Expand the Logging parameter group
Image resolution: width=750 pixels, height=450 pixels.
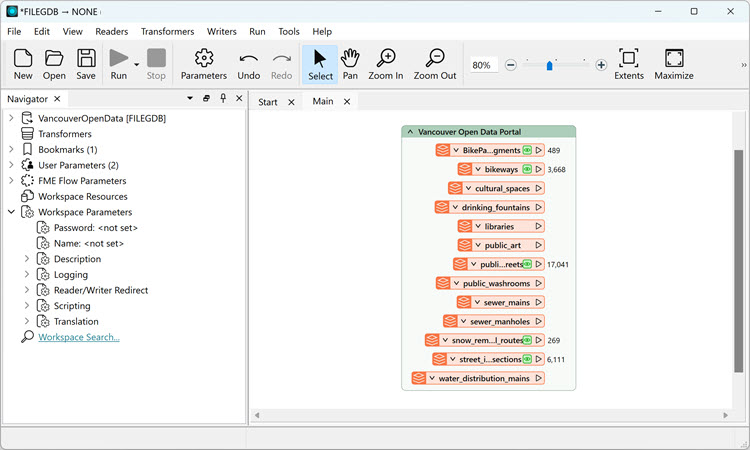click(27, 274)
